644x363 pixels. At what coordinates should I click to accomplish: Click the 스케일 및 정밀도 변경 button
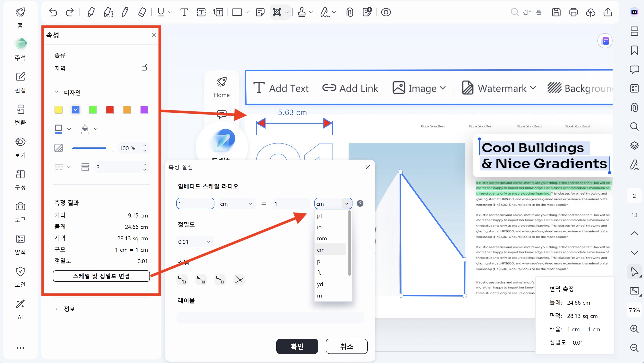pos(101,276)
